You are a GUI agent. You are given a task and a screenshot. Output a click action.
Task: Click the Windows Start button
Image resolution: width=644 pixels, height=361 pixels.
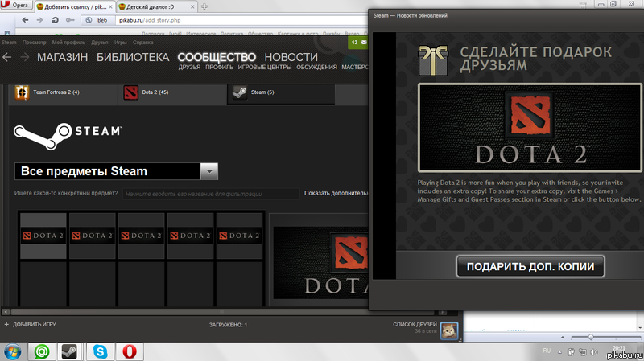13,351
